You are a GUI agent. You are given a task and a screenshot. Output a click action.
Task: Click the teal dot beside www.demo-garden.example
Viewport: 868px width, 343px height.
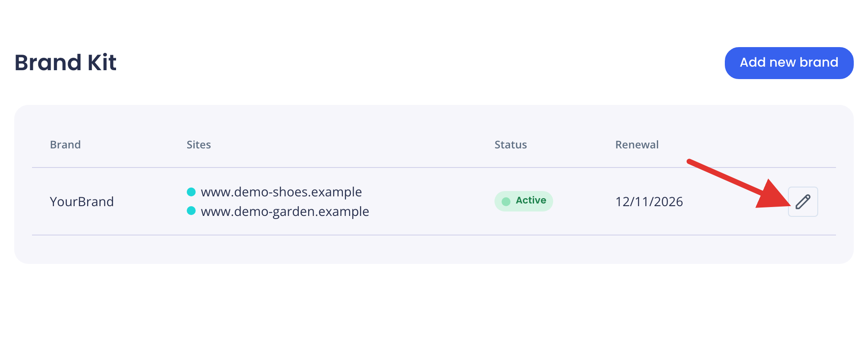click(191, 211)
